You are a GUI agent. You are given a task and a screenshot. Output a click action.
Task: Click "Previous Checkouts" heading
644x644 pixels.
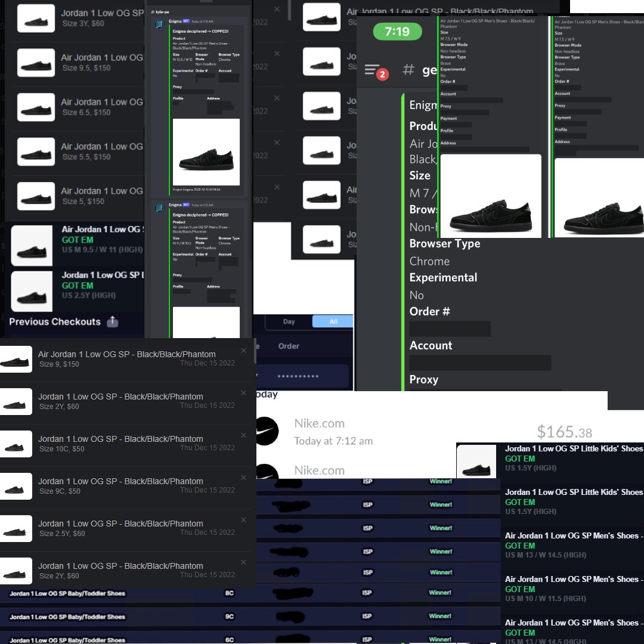pos(55,321)
